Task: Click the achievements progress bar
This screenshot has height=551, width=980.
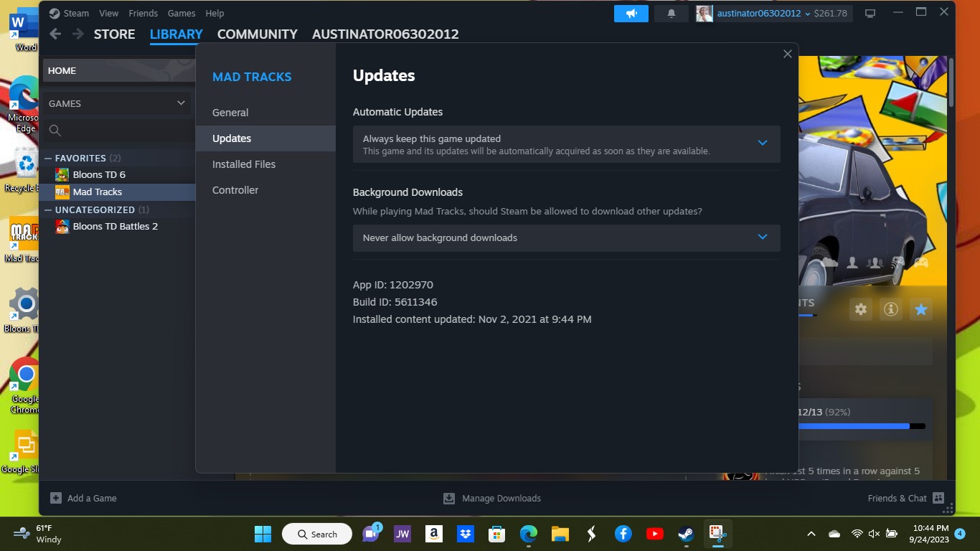Action: coord(861,426)
